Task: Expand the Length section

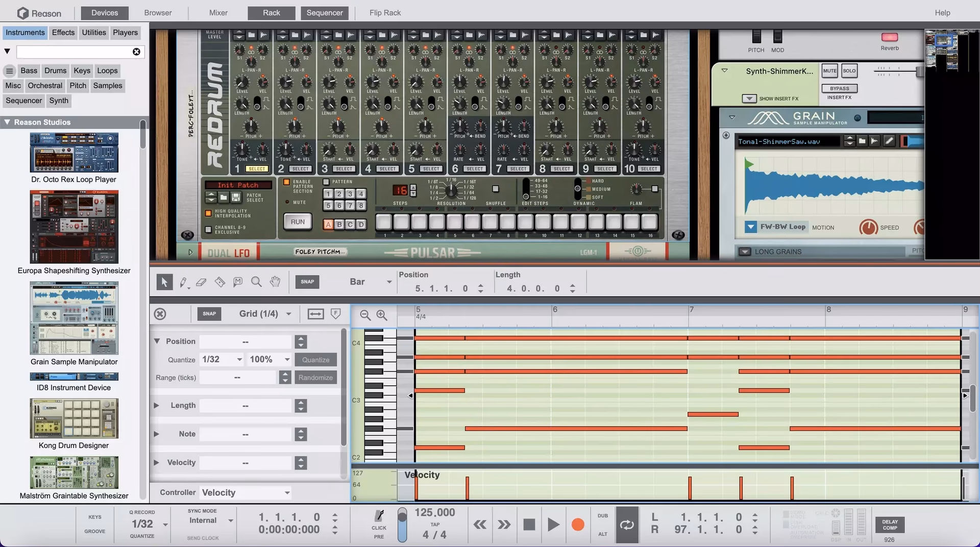Action: [157, 405]
